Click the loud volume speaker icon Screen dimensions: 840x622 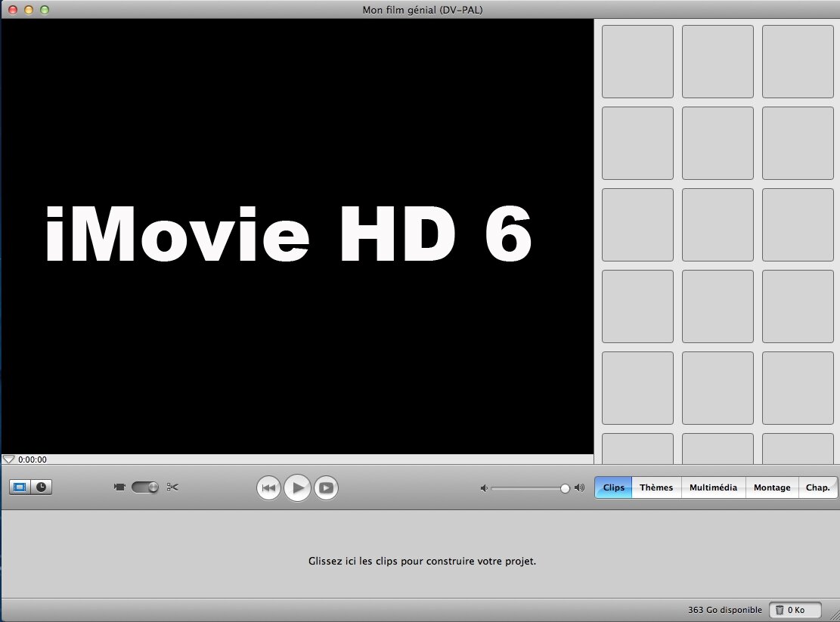point(579,487)
